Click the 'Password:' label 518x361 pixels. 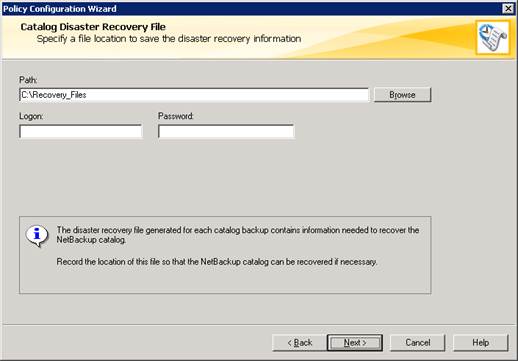176,116
